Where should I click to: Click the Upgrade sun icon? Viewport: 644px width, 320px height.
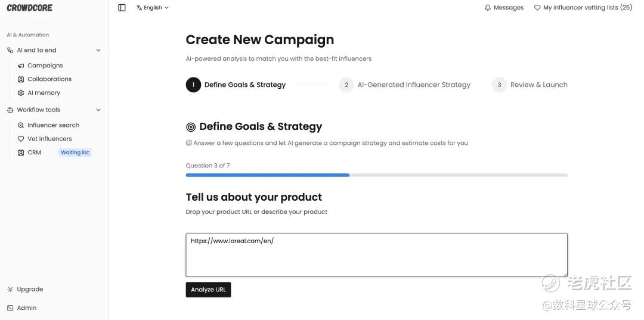(10, 289)
